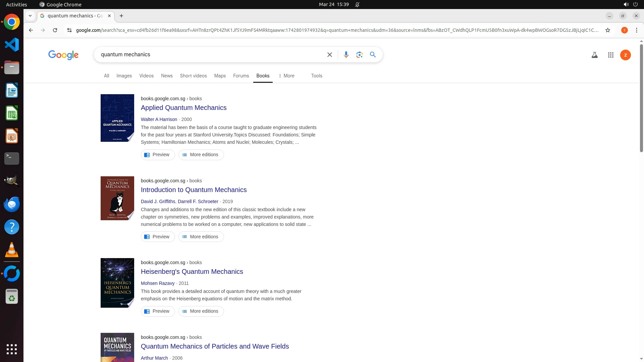Open Visual Studio Code from dock
Viewport: 644px width, 362px height.
pyautogui.click(x=12, y=45)
